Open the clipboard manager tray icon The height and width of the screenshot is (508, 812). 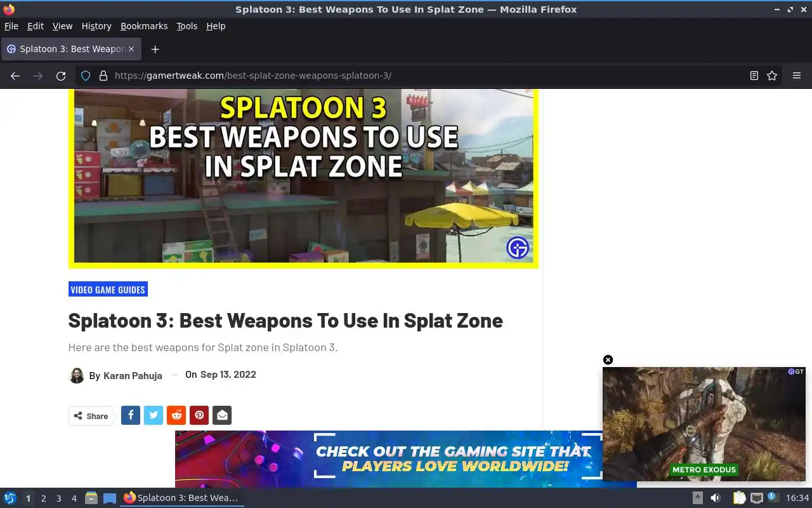(740, 498)
